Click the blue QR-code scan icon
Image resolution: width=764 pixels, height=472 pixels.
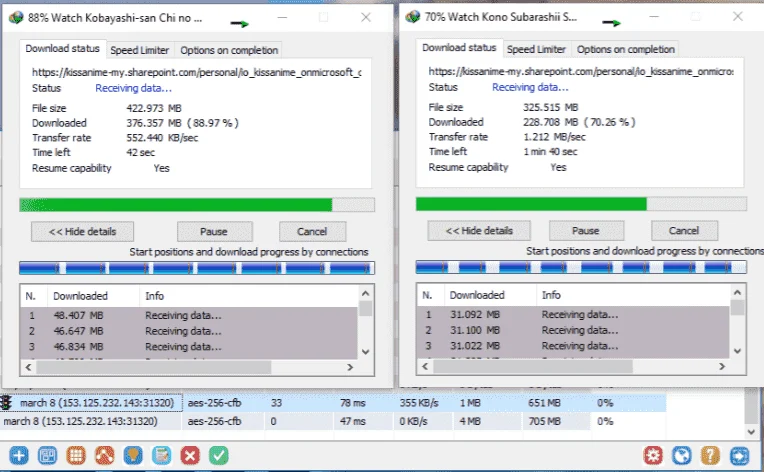pos(47,456)
